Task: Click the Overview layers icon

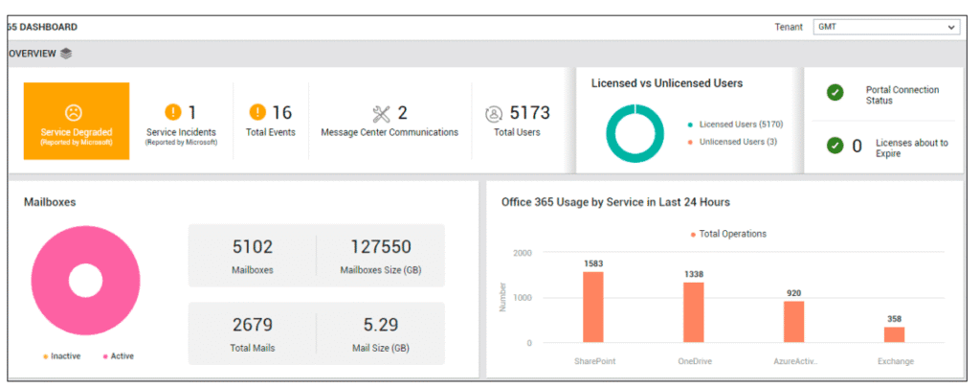Action: pyautogui.click(x=66, y=54)
